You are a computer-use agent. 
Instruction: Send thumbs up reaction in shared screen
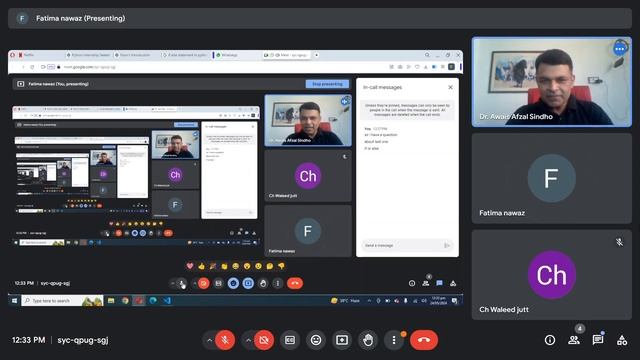click(x=201, y=266)
